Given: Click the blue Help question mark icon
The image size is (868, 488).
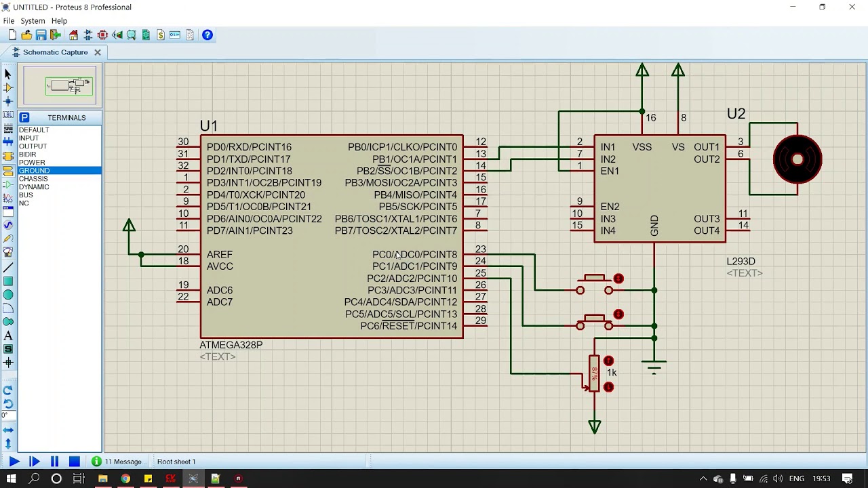Looking at the screenshot, I should (x=208, y=35).
